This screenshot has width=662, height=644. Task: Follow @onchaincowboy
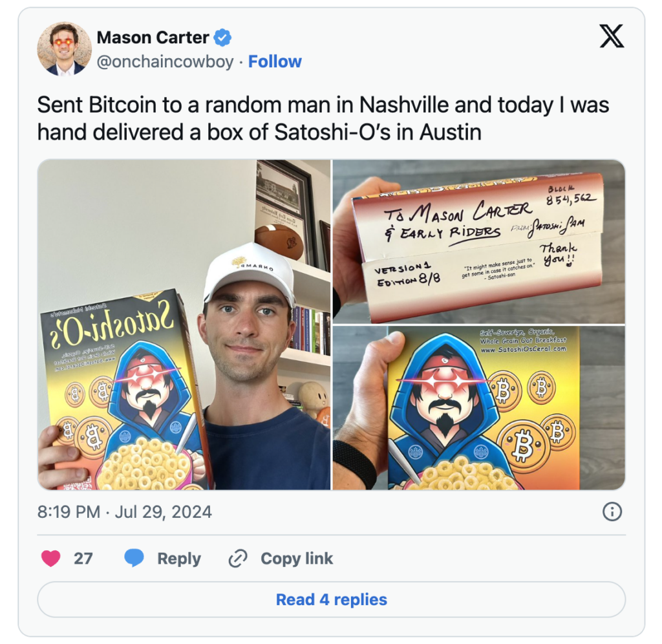[275, 61]
